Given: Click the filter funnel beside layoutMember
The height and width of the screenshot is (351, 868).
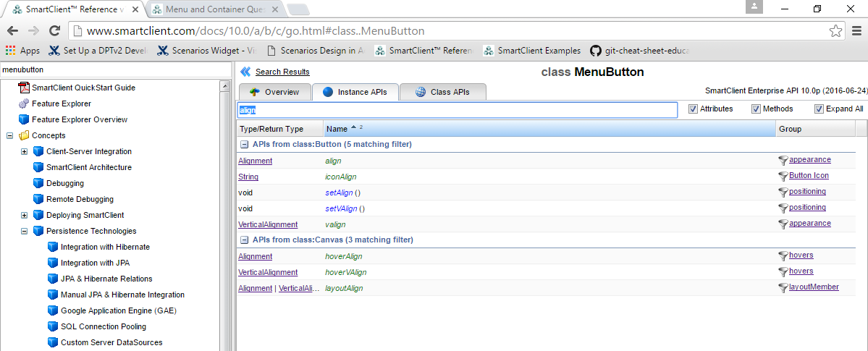Looking at the screenshot, I should tap(783, 289).
